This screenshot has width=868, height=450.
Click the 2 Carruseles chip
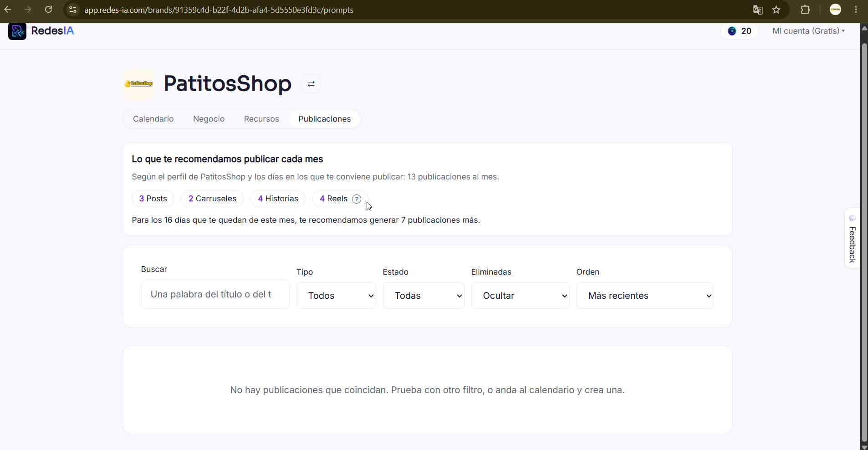point(212,199)
